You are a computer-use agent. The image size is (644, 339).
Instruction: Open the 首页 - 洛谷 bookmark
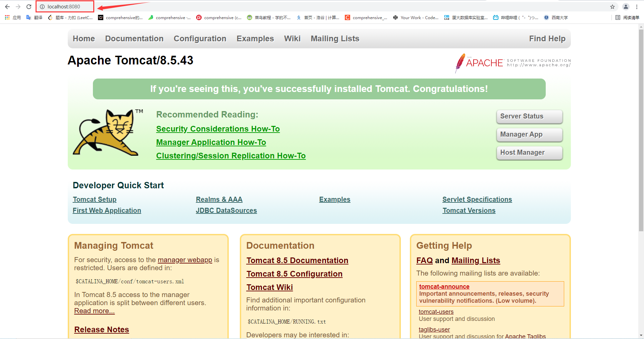coord(318,17)
